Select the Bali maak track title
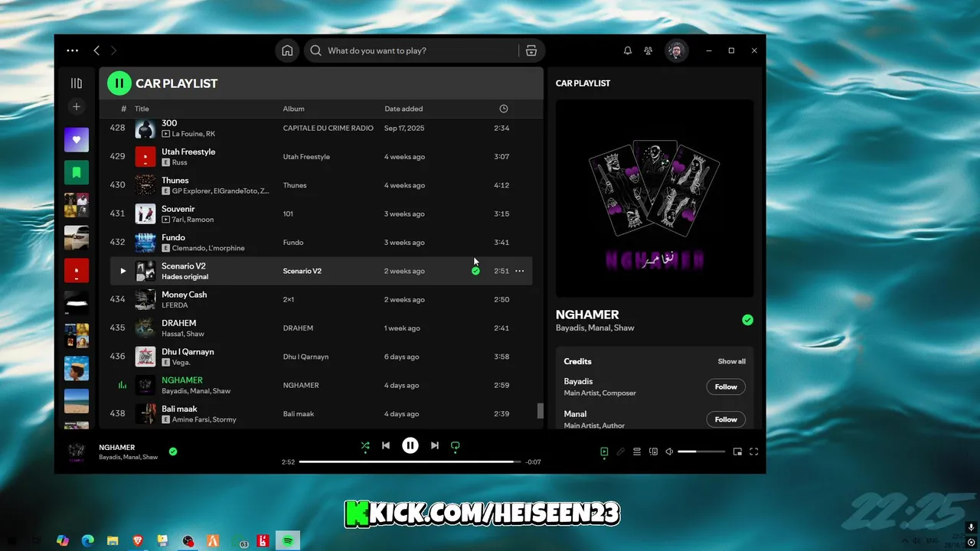The image size is (980, 551). (179, 409)
